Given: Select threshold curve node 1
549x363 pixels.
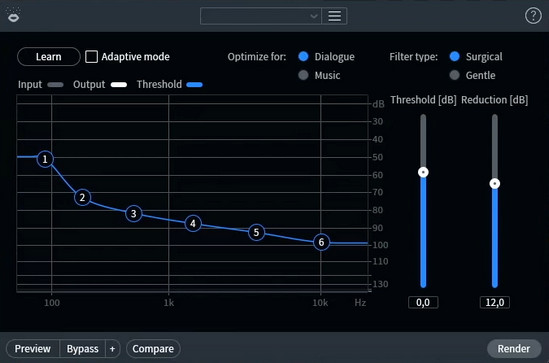Looking at the screenshot, I should (45, 159).
